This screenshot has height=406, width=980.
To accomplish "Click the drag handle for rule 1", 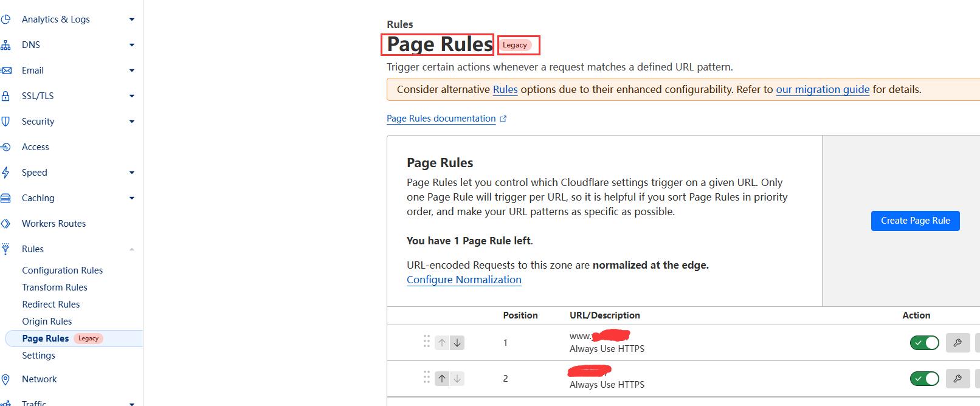I will [x=426, y=342].
